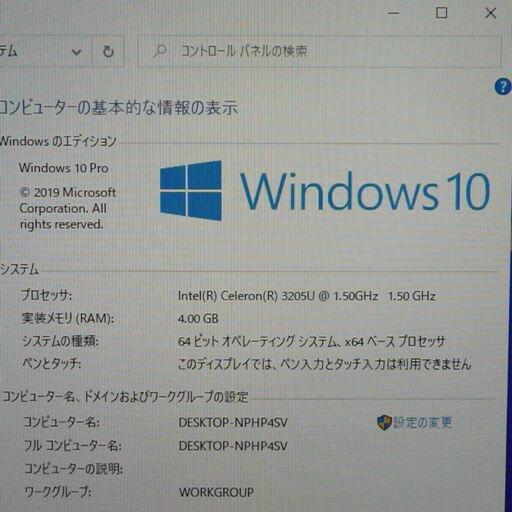512x512 pixels.
Task: Click the ペンとタッチ: label
Action: [x=52, y=363]
